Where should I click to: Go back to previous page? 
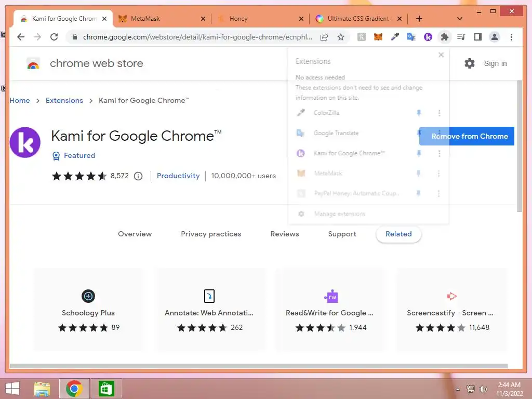point(21,37)
